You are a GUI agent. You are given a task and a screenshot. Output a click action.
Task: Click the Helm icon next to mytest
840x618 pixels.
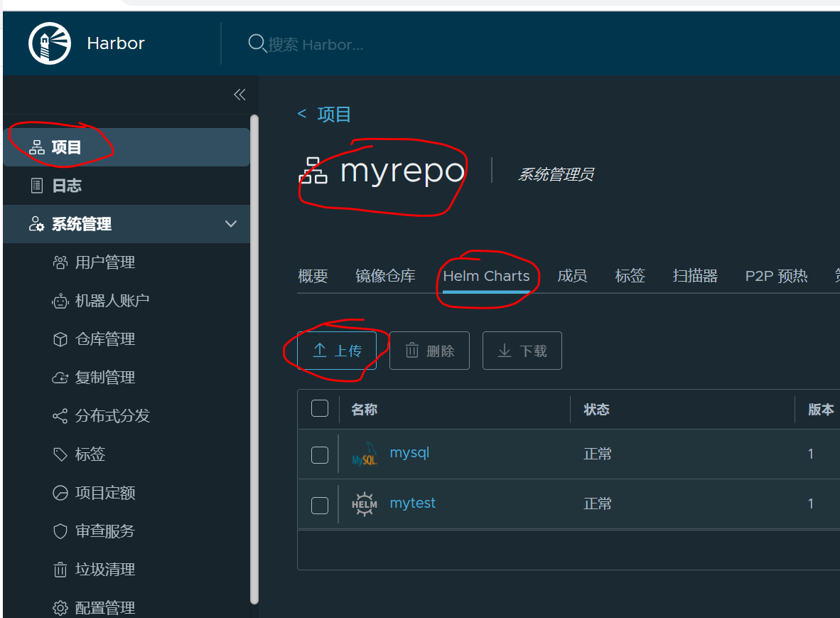click(365, 503)
